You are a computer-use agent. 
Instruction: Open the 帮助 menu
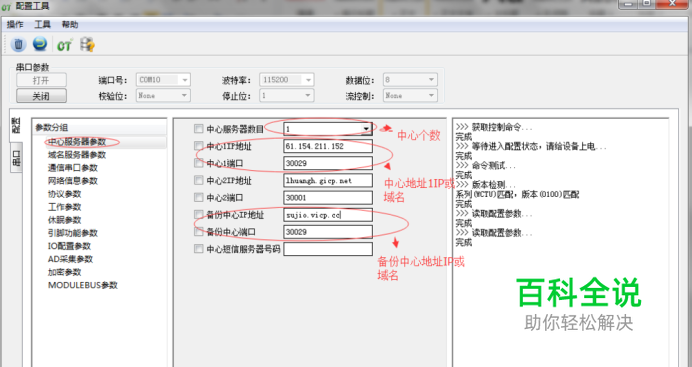(x=70, y=25)
